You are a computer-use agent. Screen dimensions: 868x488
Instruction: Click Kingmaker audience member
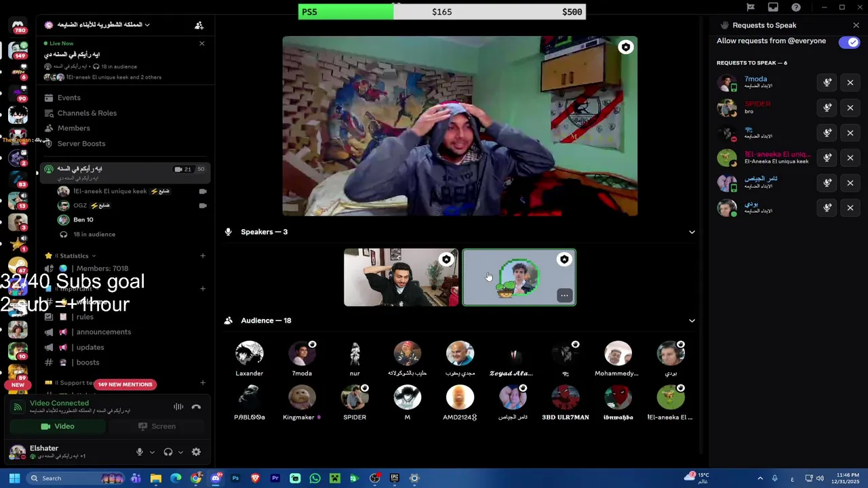click(x=302, y=403)
